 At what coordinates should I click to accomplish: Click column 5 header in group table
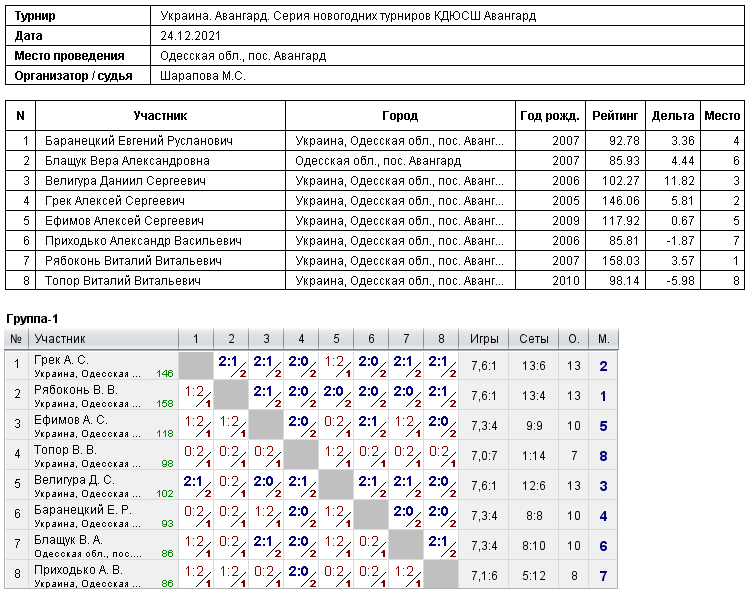[336, 339]
